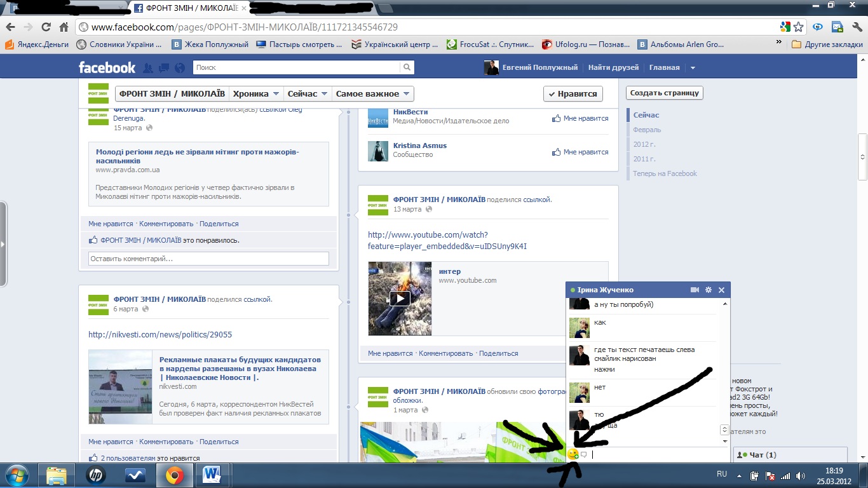Open the Яндекс.Деньги bookmark
Image resolution: width=868 pixels, height=488 pixels.
(37, 44)
